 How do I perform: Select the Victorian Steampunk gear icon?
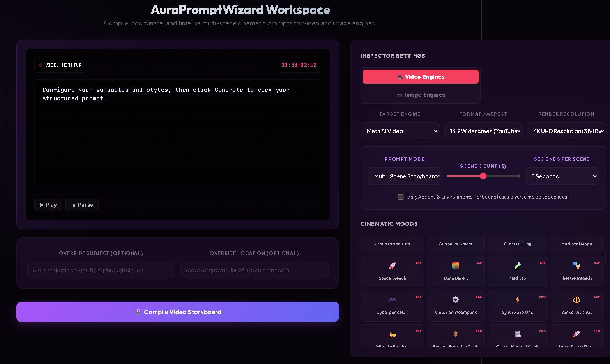tap(455, 300)
